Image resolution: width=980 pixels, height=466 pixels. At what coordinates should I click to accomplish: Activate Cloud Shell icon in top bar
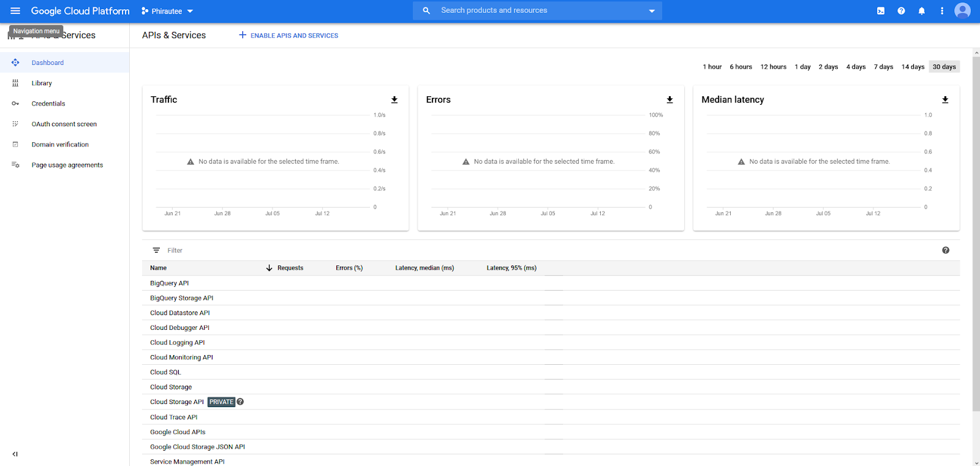(x=881, y=11)
